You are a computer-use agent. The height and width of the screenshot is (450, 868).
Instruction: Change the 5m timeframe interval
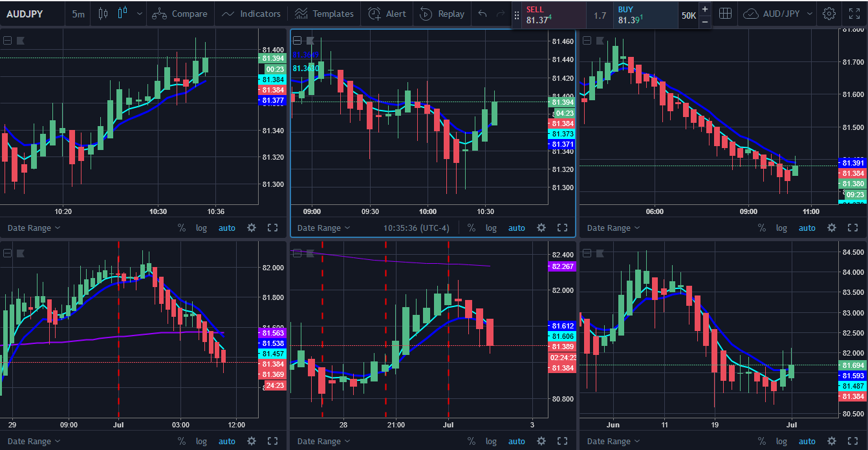[78, 14]
